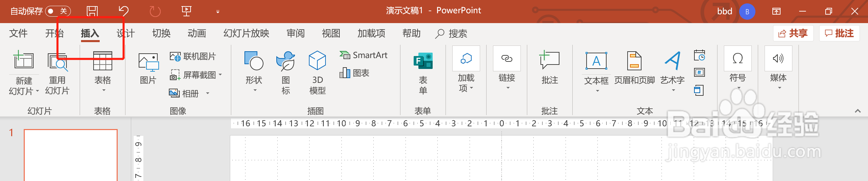
Task: Expand the 相册 dropdown arrow
Action: tap(208, 93)
